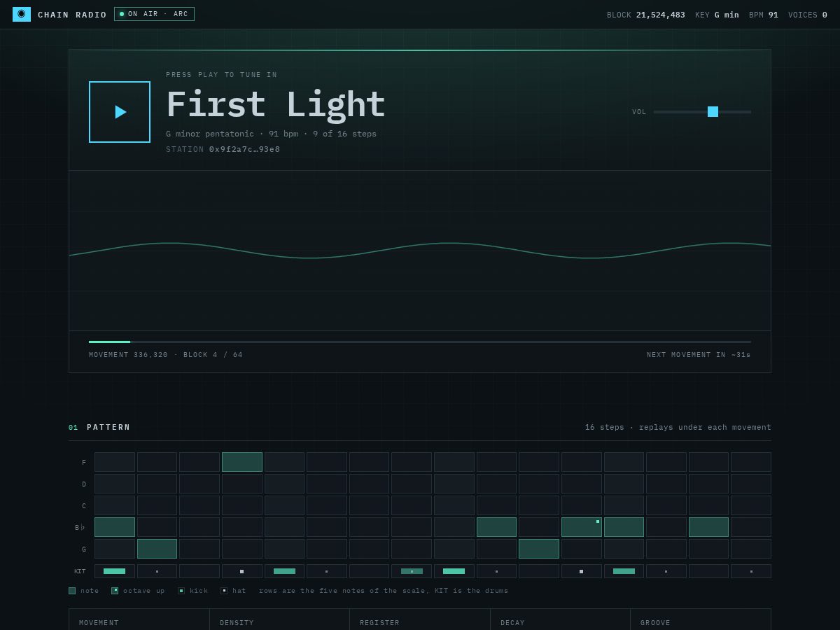Click the D row label
The height and width of the screenshot is (630, 840).
tap(84, 484)
